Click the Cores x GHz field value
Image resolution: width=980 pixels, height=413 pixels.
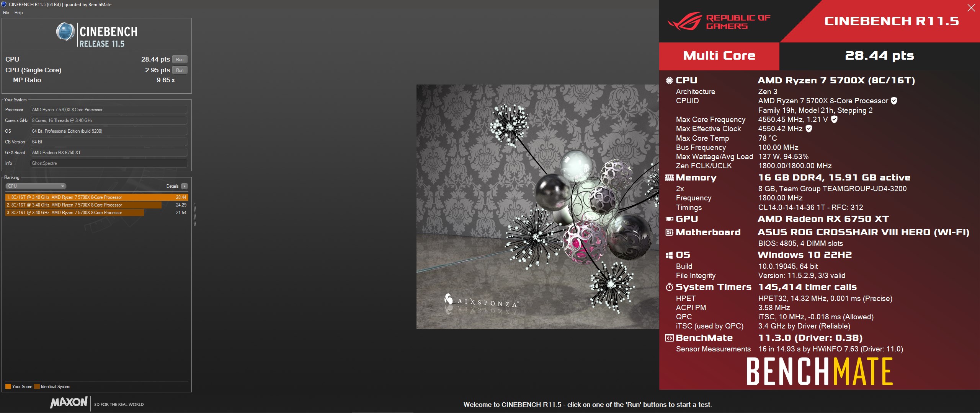click(109, 120)
